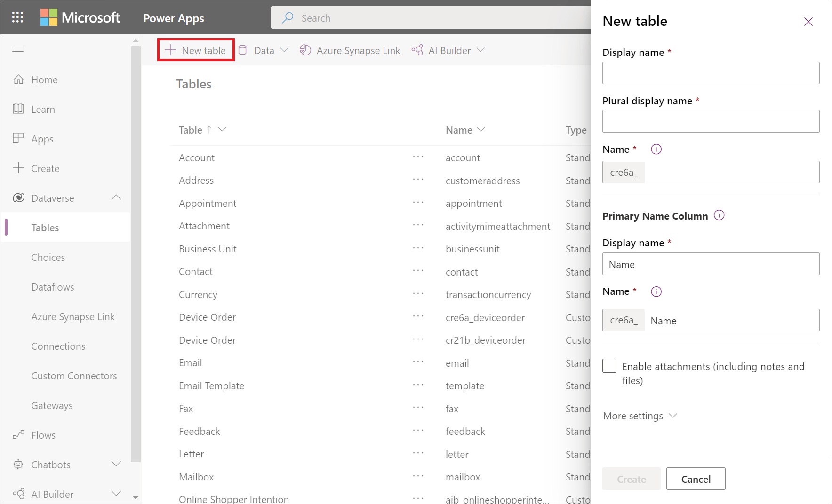This screenshot has width=832, height=504.
Task: Click the Create plus icon
Action: pos(19,168)
